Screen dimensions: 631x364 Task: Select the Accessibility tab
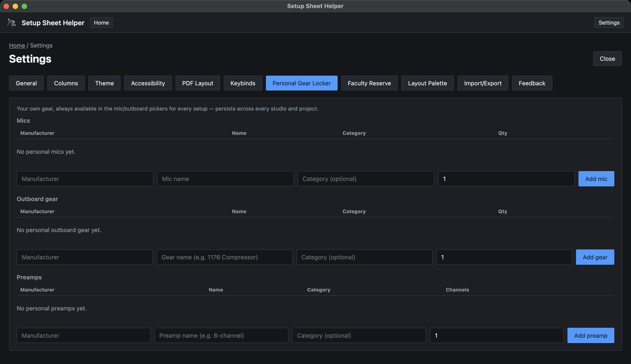click(x=148, y=83)
